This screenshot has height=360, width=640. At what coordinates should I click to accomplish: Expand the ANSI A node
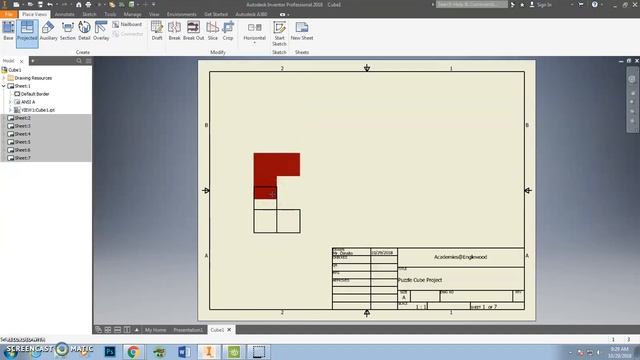[10, 102]
